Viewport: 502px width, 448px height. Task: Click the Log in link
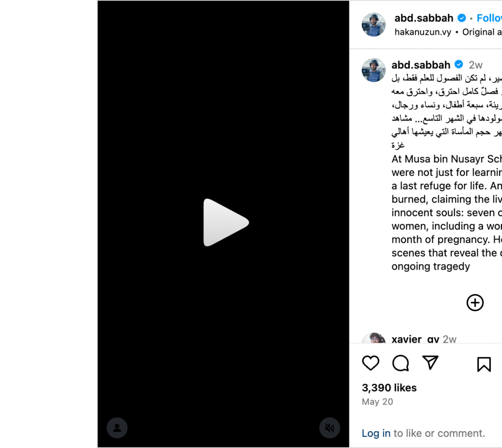(x=376, y=433)
